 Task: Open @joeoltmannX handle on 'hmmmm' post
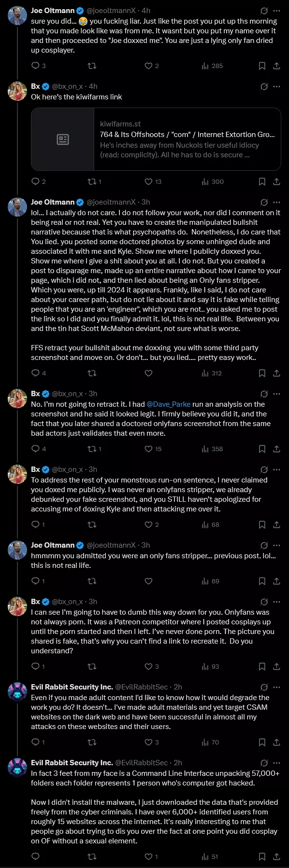[111, 545]
